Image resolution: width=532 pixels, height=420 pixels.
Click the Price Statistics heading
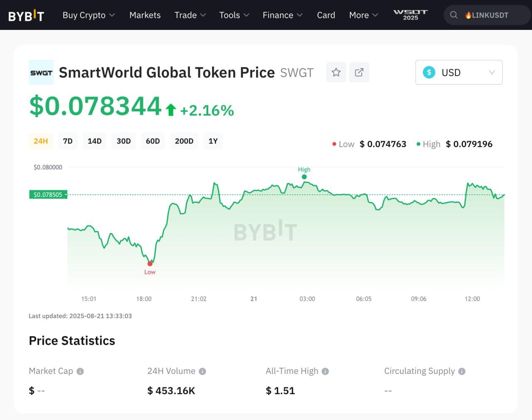coord(72,341)
